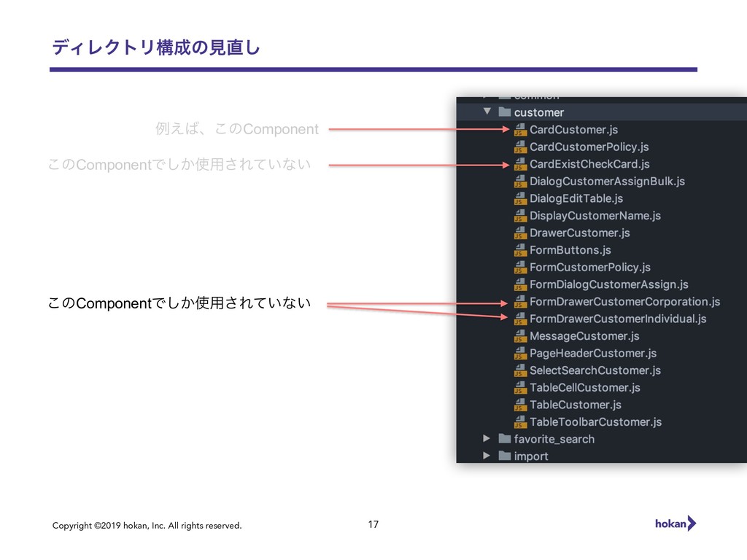Click JS icon of DialogCustomerAssignBulk.js
The image size is (747, 560).
click(520, 181)
